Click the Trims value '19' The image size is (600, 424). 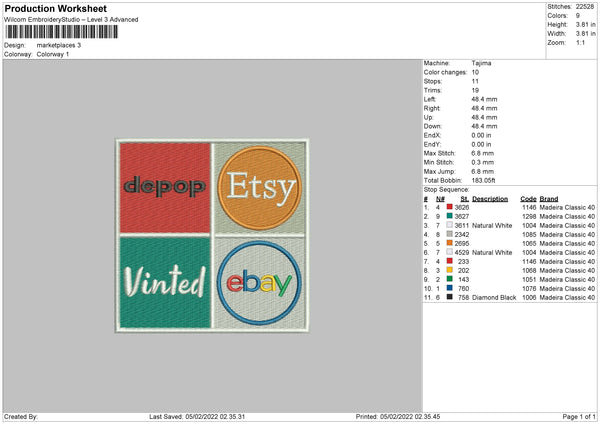475,91
